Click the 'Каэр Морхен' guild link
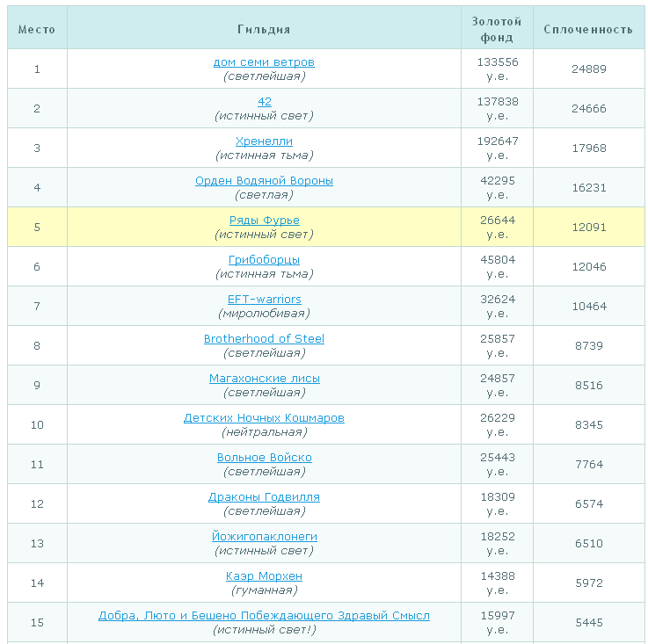The image size is (648, 644). (x=264, y=576)
